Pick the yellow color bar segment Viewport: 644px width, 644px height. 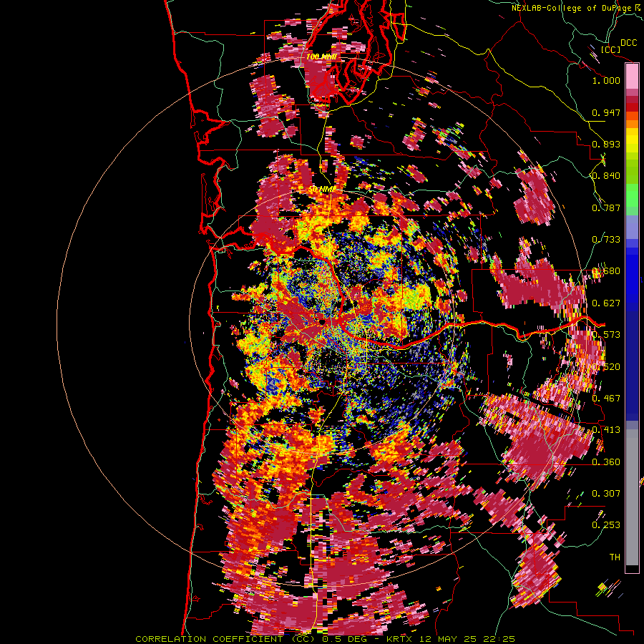[632, 140]
